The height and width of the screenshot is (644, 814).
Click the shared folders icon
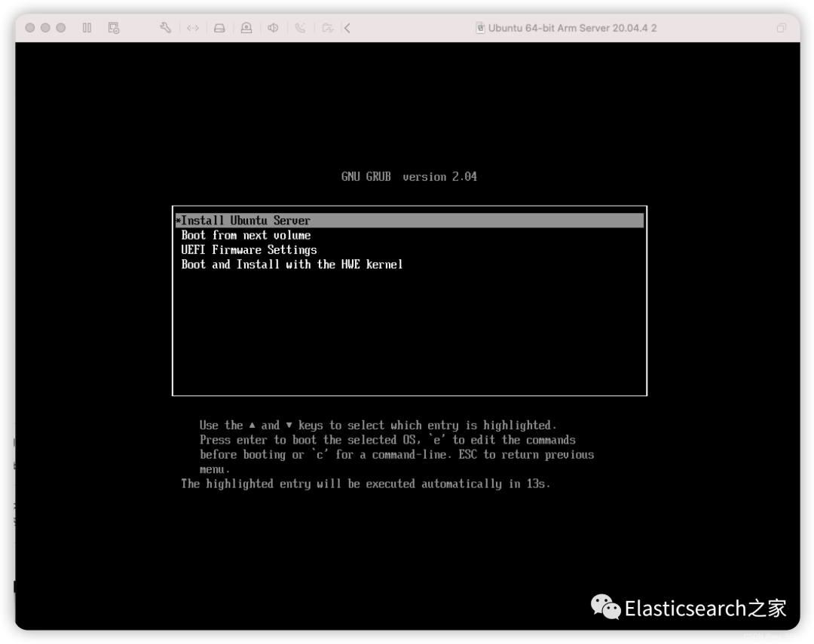[x=328, y=28]
